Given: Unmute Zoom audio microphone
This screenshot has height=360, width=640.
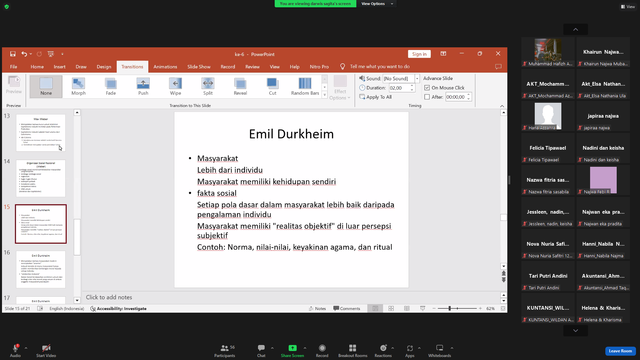Looking at the screenshot, I should pos(15,351).
